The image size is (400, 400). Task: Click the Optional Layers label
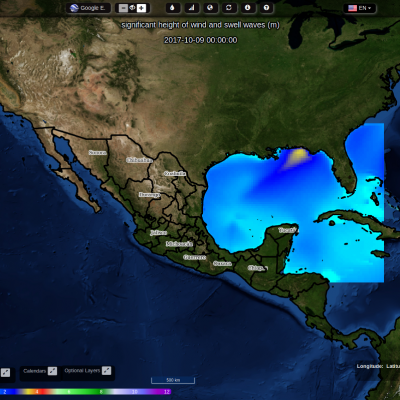point(82,370)
